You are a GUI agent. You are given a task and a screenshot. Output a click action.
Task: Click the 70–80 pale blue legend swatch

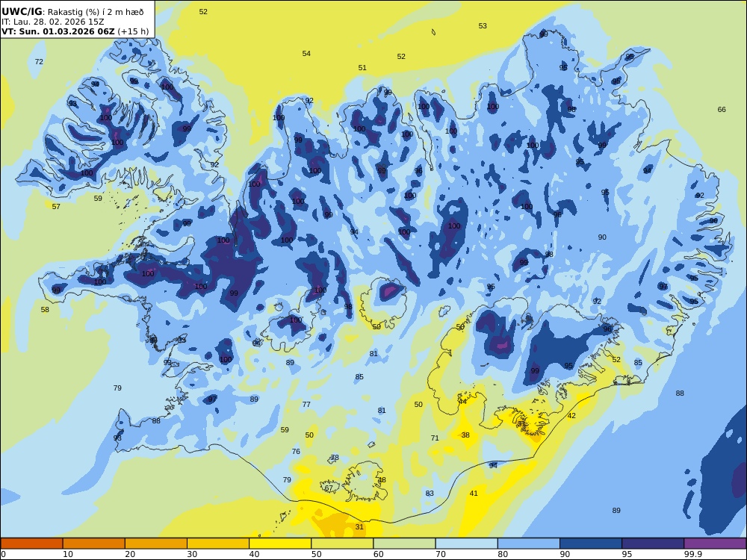(x=466, y=544)
